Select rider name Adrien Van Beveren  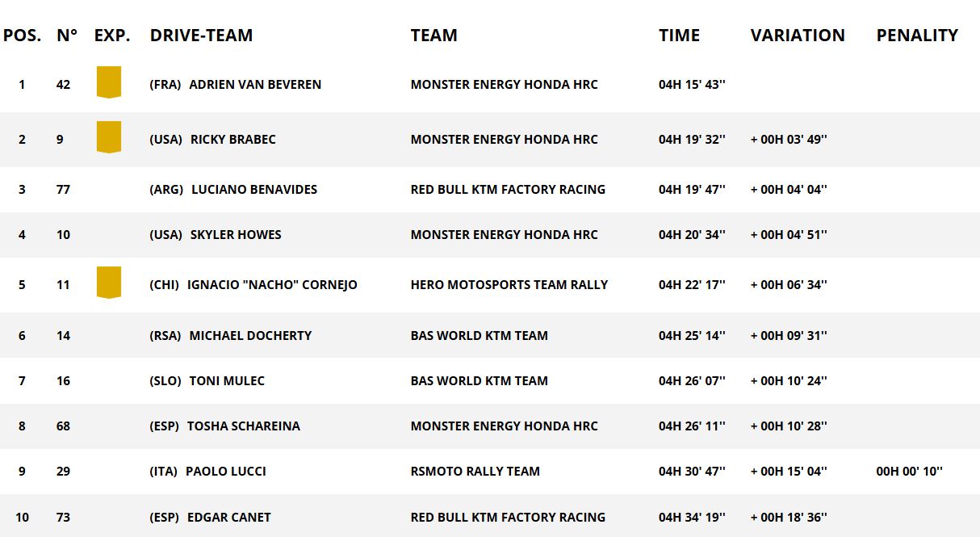255,85
